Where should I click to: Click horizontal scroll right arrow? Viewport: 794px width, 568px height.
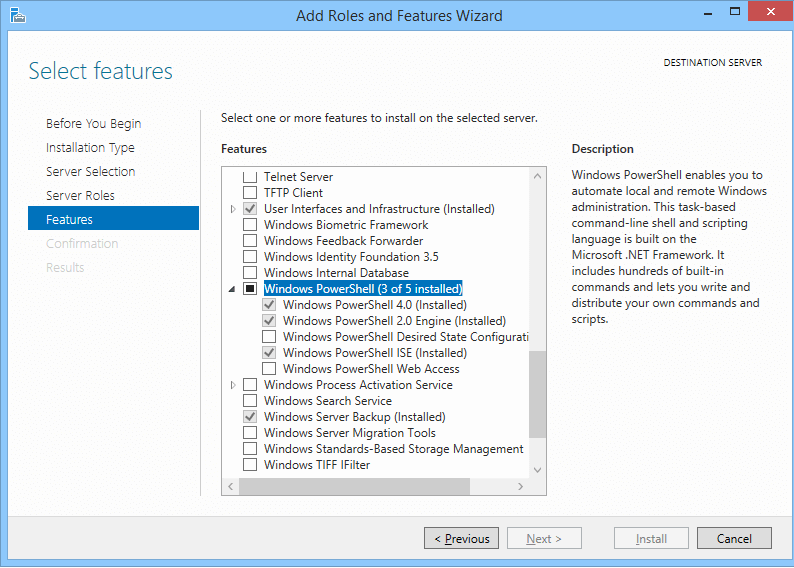pyautogui.click(x=521, y=486)
